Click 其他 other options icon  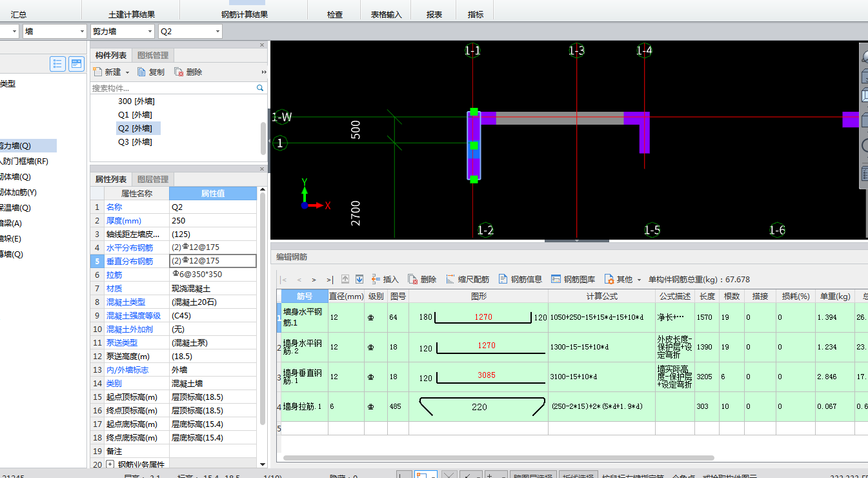coord(609,280)
